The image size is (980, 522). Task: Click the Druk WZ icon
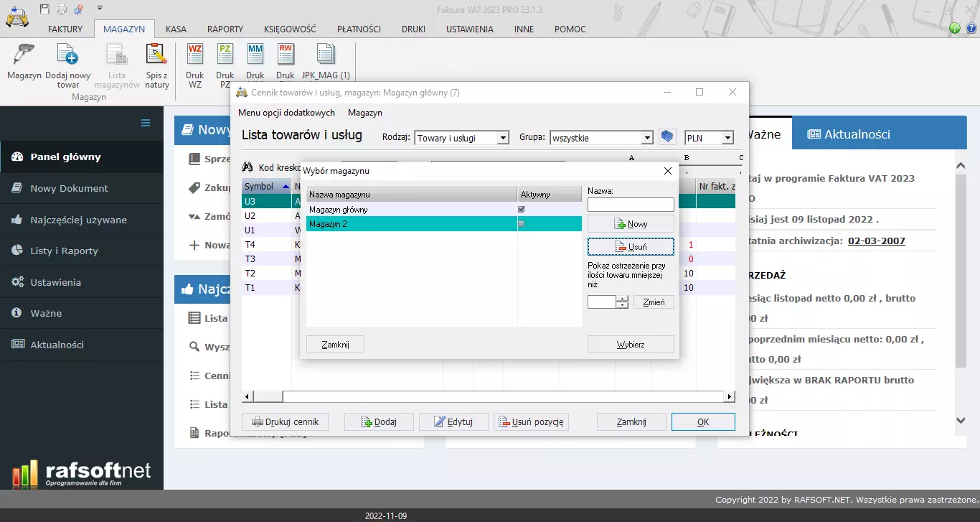pyautogui.click(x=195, y=55)
